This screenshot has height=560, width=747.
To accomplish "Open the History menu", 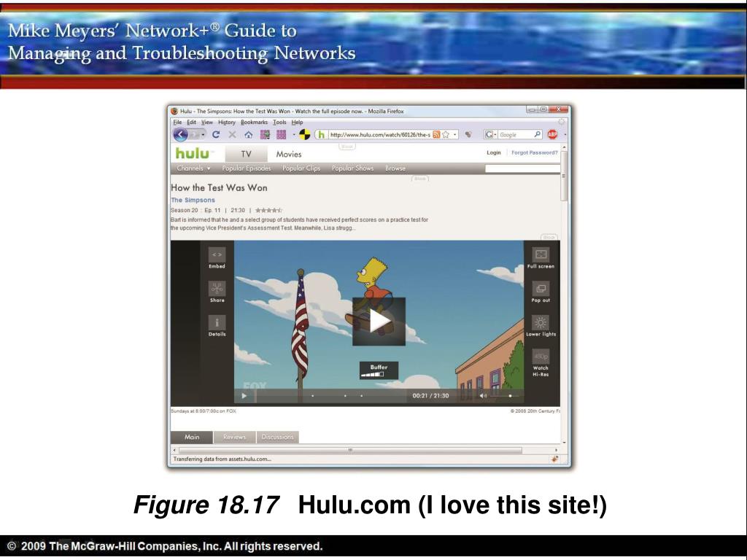I will (x=227, y=122).
